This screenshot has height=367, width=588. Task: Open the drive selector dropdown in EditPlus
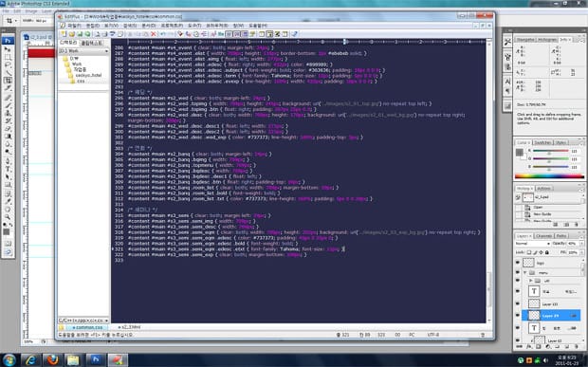pos(106,51)
